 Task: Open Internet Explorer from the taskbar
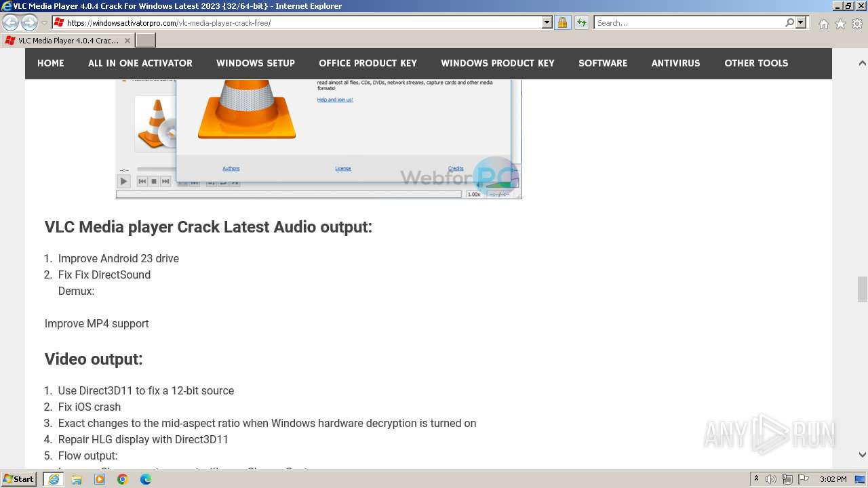click(x=54, y=479)
